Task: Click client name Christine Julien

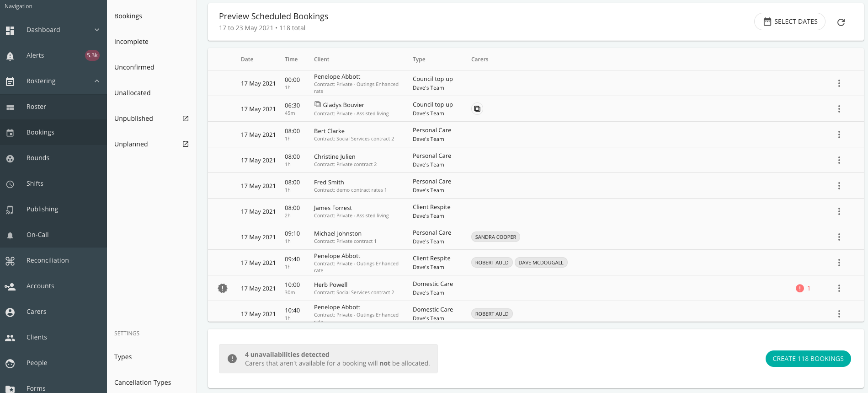Action: 335,156
